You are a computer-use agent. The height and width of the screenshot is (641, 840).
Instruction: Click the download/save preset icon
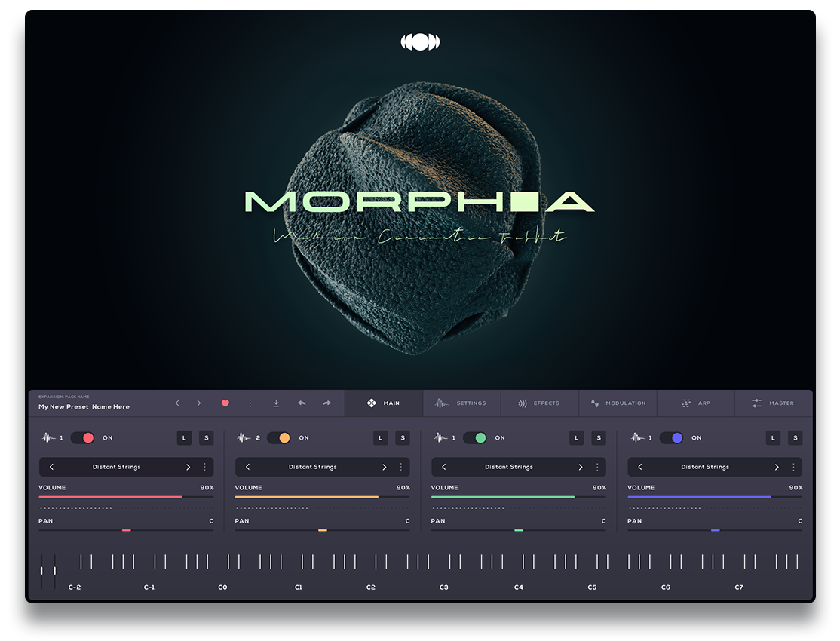pyautogui.click(x=277, y=403)
